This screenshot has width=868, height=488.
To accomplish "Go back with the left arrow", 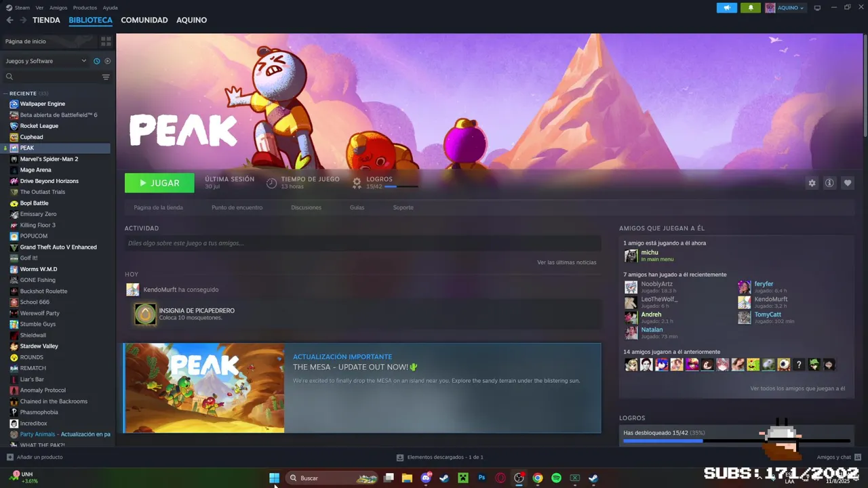I will pyautogui.click(x=9, y=20).
